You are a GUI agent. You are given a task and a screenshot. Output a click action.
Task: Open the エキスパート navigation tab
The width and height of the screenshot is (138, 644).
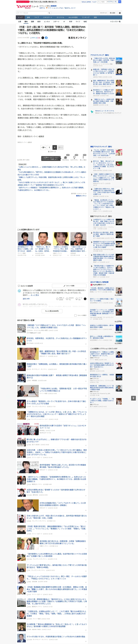pos(48,17)
